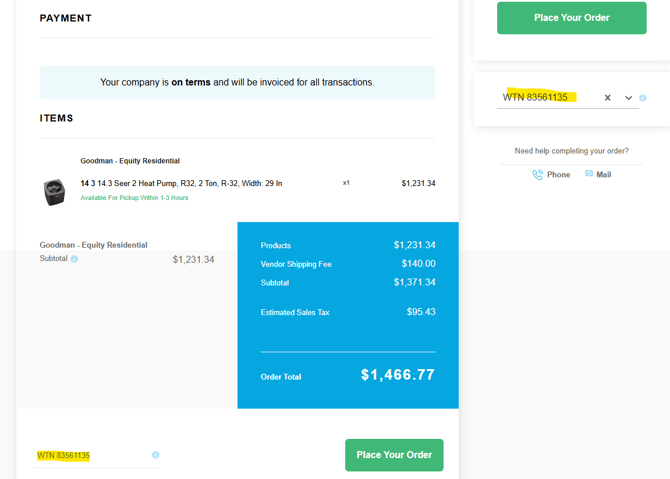
Task: Click the x1 item quantity
Action: point(346,183)
